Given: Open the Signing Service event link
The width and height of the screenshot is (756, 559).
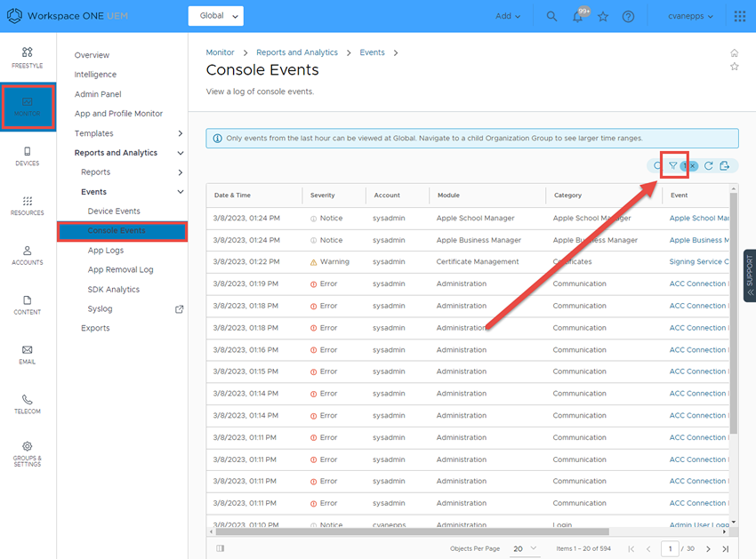Looking at the screenshot, I should (x=699, y=262).
